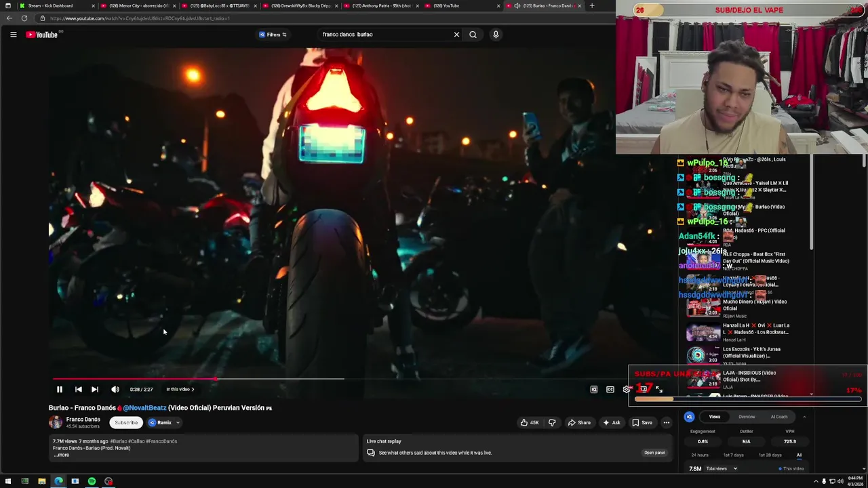This screenshot has height=488, width=868.
Task: Switch to Anthony Patria - 95th tab
Action: point(382,5)
